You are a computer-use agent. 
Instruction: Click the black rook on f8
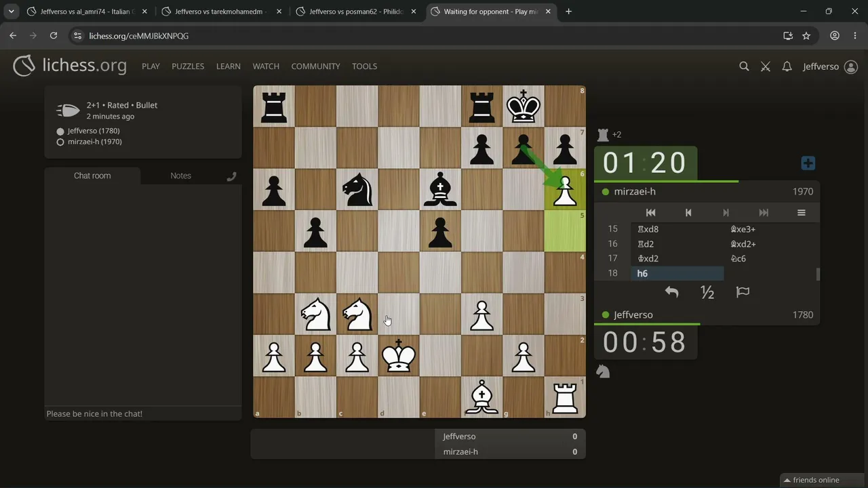[482, 106]
